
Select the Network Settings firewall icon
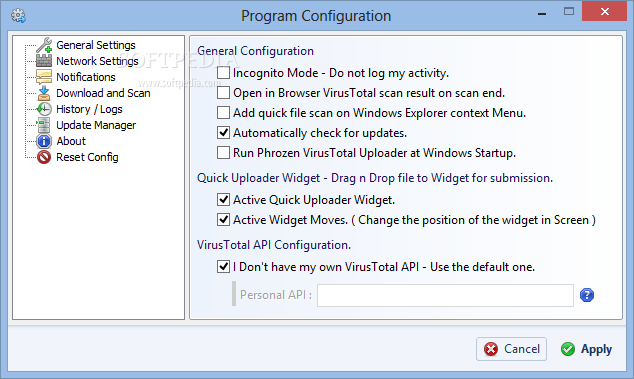tap(44, 61)
